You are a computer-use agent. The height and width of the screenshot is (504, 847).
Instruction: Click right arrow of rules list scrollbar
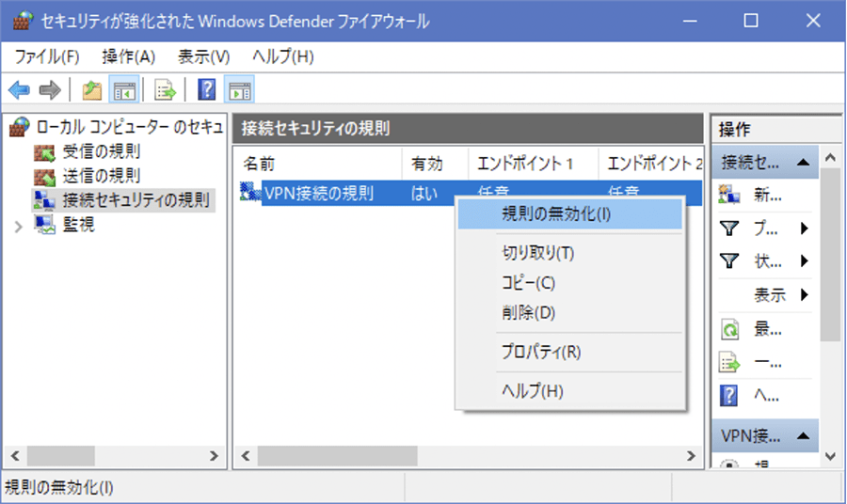click(691, 456)
